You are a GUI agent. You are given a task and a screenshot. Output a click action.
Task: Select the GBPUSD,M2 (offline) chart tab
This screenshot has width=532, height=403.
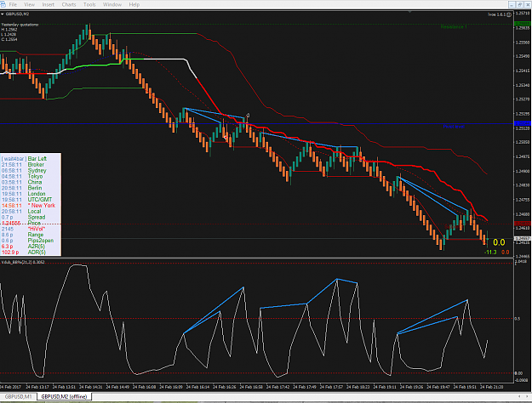point(64,396)
